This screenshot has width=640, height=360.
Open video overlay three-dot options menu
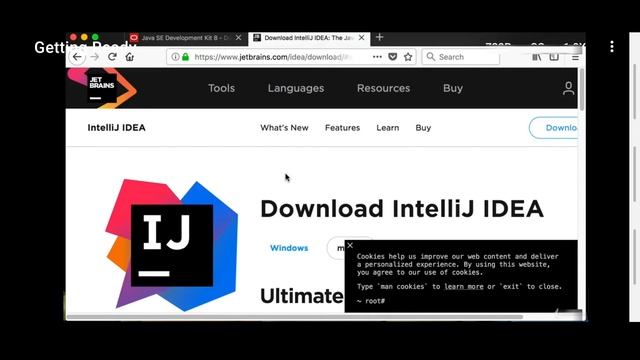[x=611, y=47]
